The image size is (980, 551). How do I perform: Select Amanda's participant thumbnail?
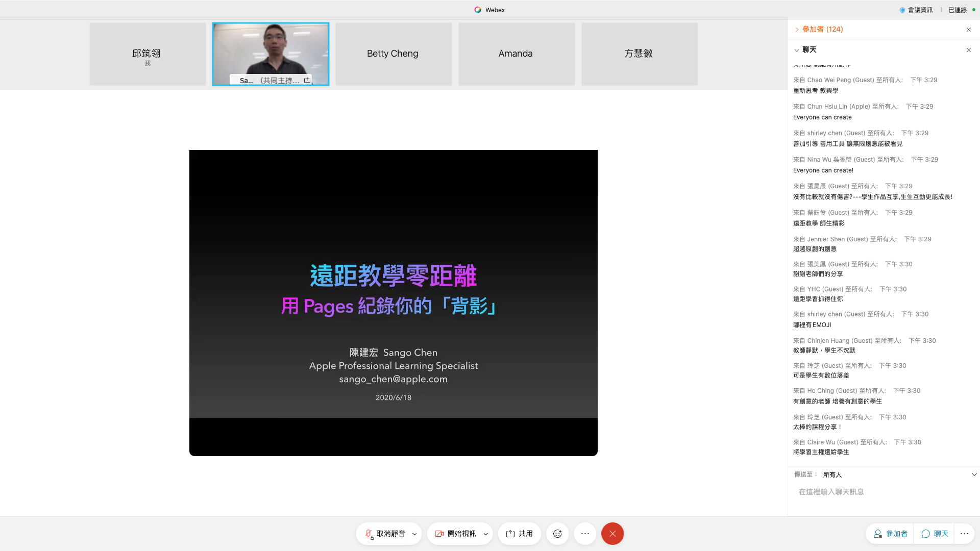coord(516,54)
